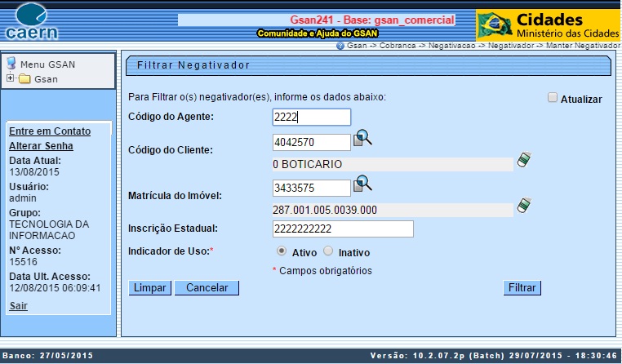This screenshot has height=364, width=622.
Task: Select the Inativo radio option
Action: 328,251
